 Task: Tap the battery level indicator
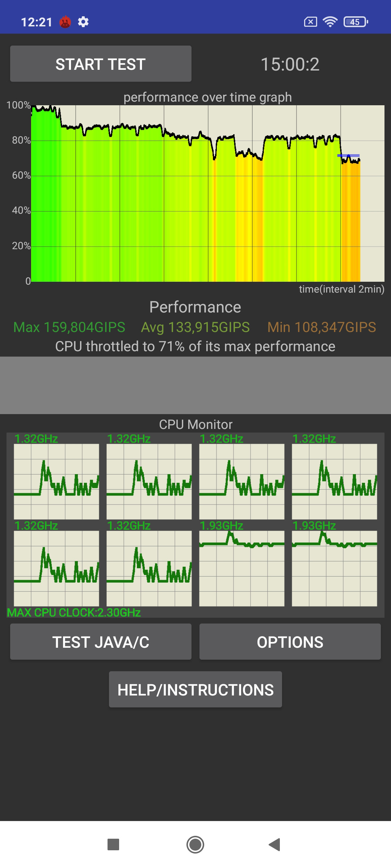coord(356,22)
